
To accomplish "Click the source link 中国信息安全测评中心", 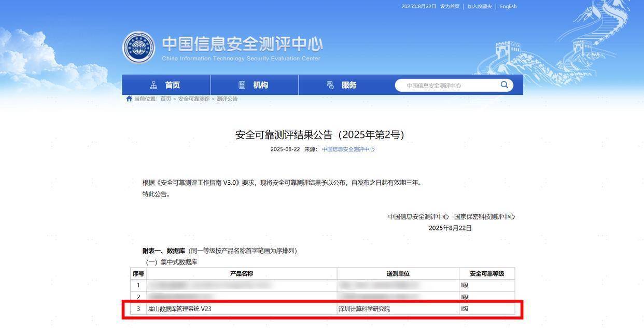I will pyautogui.click(x=348, y=148).
